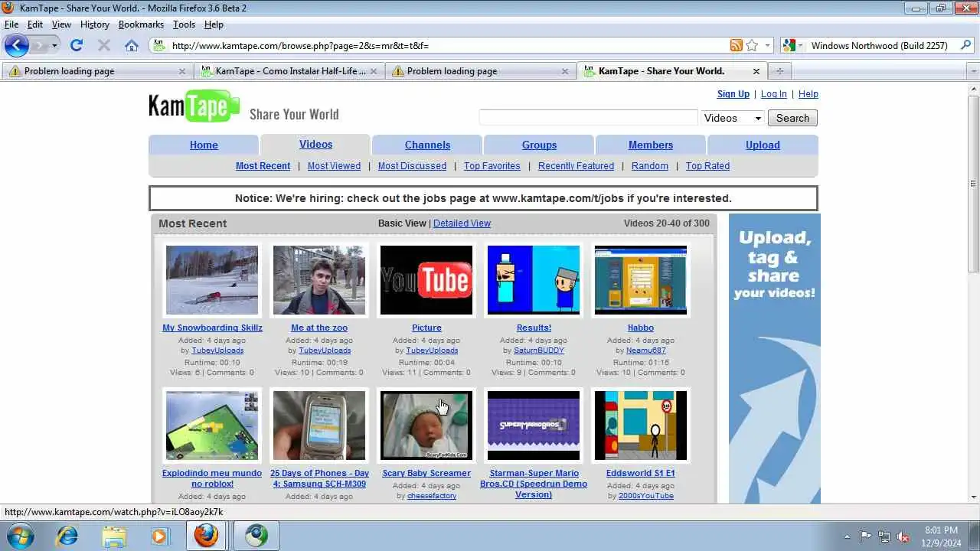Show hidden tray icons arrow
This screenshot has height=551, width=980.
[846, 536]
